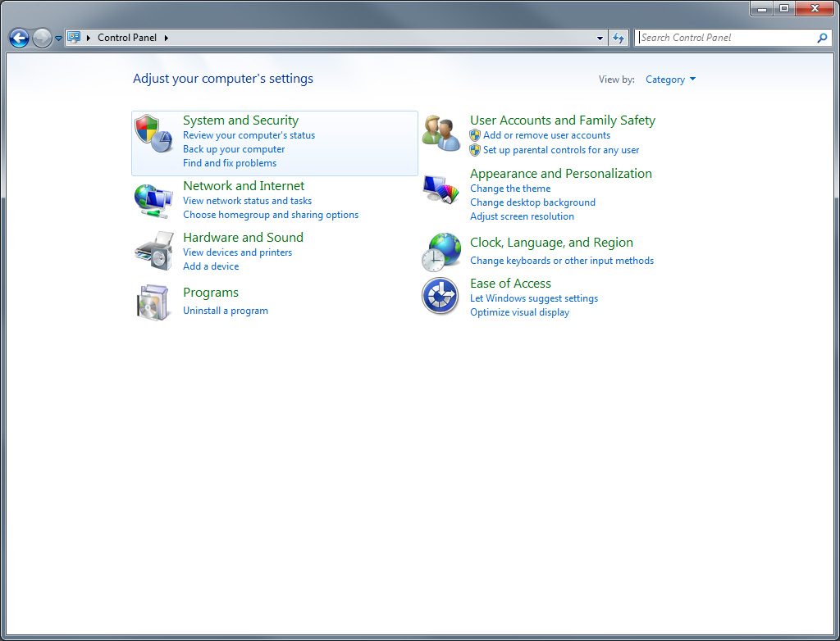
Task: Click the refresh button beside address bar
Action: point(619,38)
